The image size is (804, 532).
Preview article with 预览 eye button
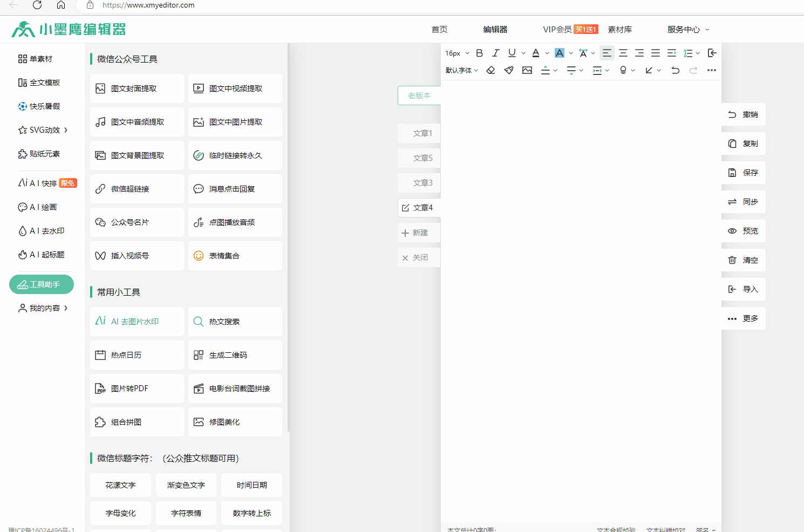click(744, 231)
